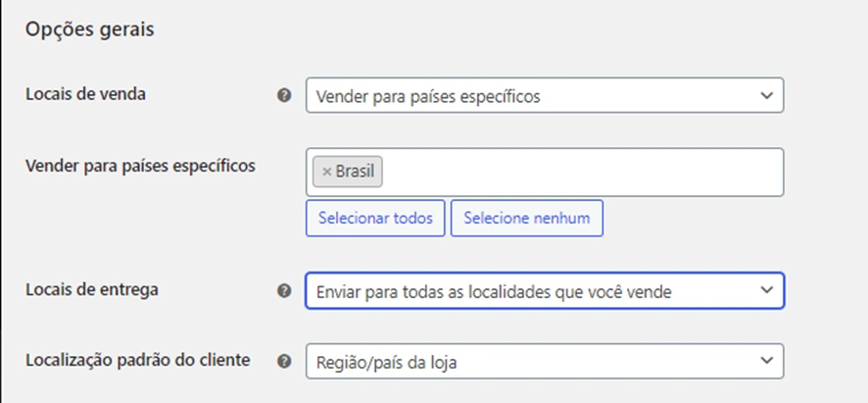Click chevron arrow on Região/país da loja select
The width and height of the screenshot is (868, 403).
[x=765, y=362]
